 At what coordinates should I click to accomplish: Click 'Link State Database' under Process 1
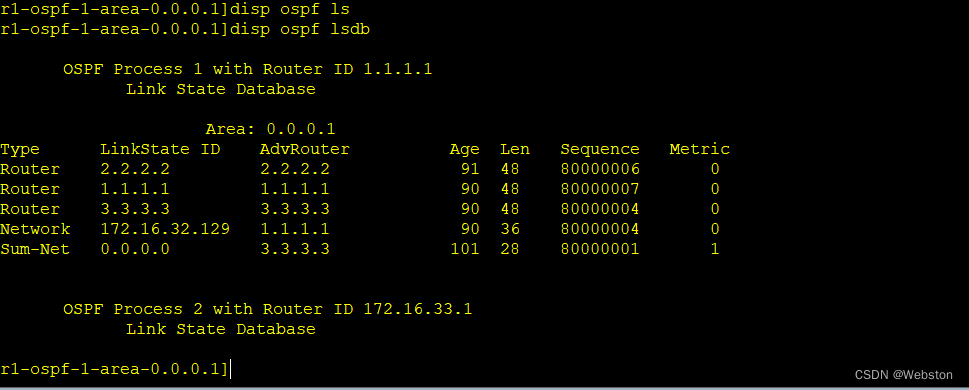[221, 89]
